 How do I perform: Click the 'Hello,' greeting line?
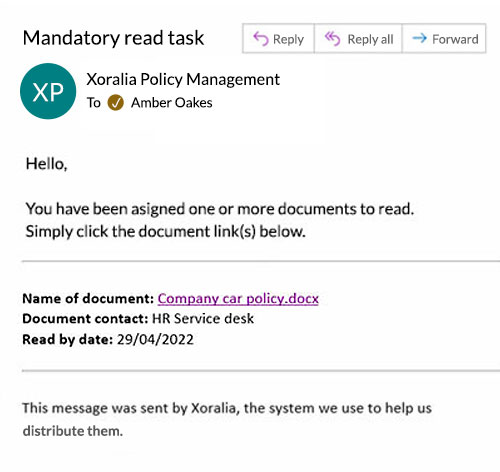point(47,164)
